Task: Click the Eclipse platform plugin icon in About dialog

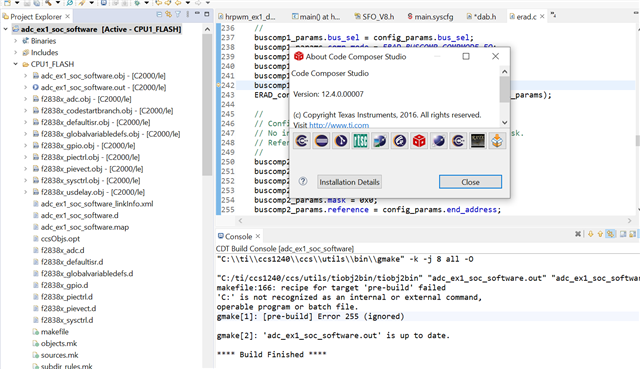Action: 322,141
